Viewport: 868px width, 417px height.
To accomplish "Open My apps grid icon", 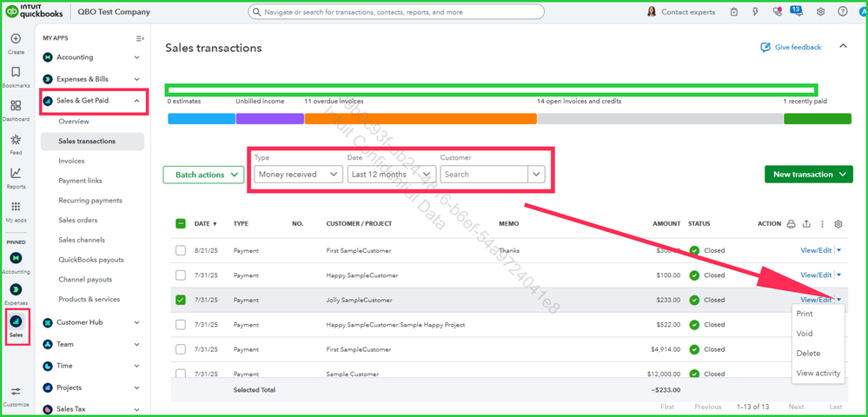I will [16, 207].
